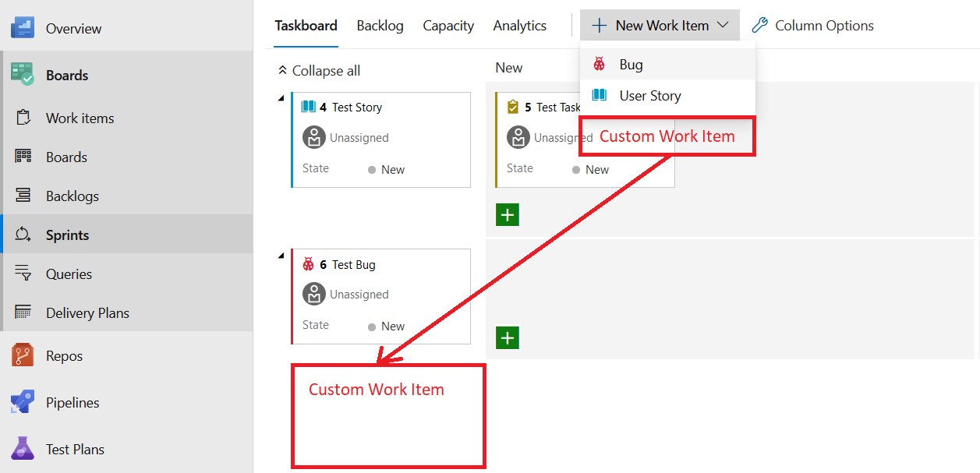Click Unassigned text on the Test Bug card
Viewport: 980px width, 473px height.
359,295
